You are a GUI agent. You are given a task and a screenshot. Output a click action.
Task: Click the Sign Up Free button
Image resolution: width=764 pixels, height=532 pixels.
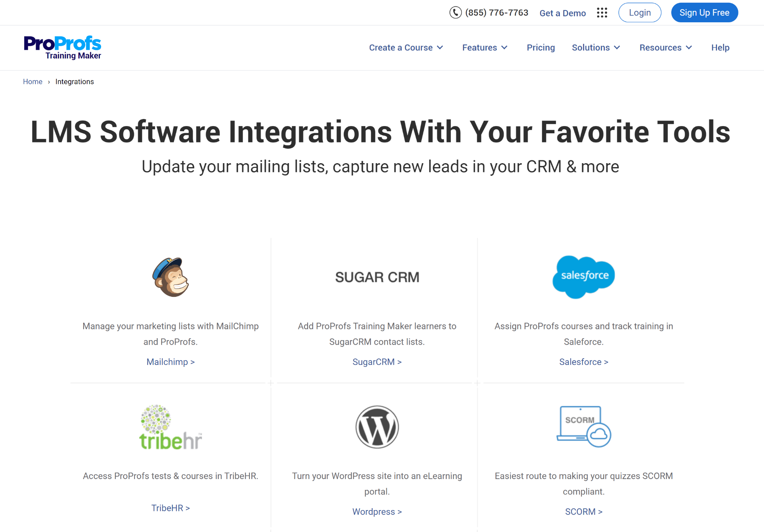coord(704,12)
